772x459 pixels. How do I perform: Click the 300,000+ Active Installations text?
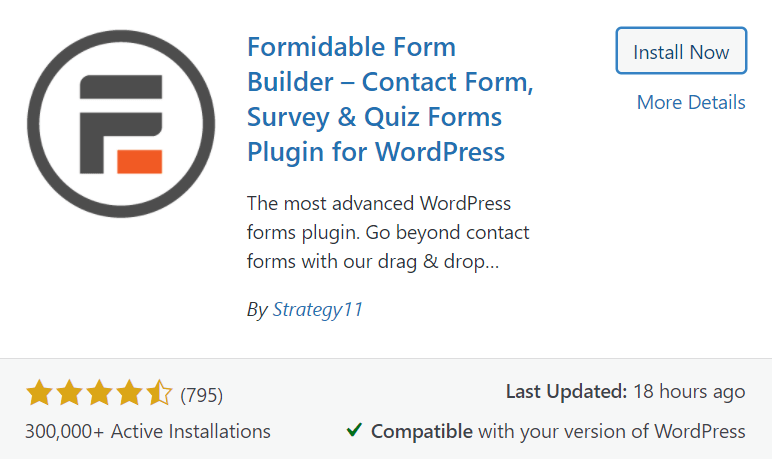click(x=148, y=431)
